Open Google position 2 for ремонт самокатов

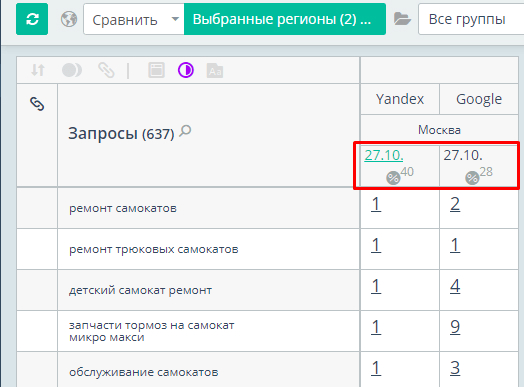point(455,204)
